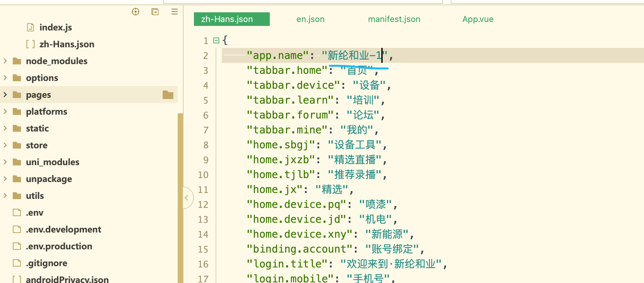
Task: Switch to the manifest.json tab
Action: (394, 19)
